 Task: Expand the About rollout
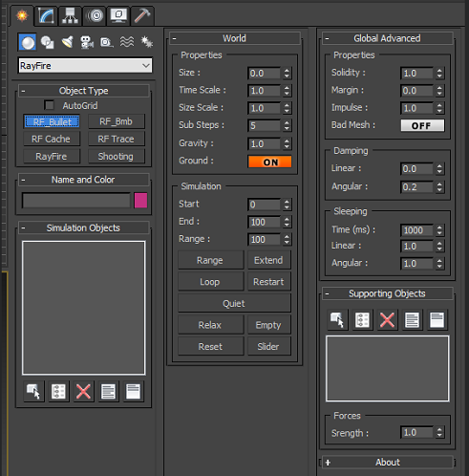click(x=387, y=463)
